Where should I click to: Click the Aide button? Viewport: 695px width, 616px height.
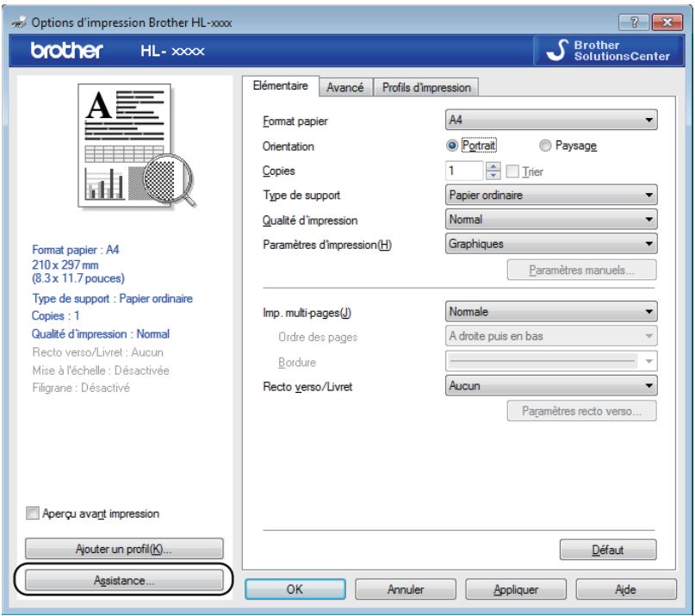pyautogui.click(x=626, y=589)
